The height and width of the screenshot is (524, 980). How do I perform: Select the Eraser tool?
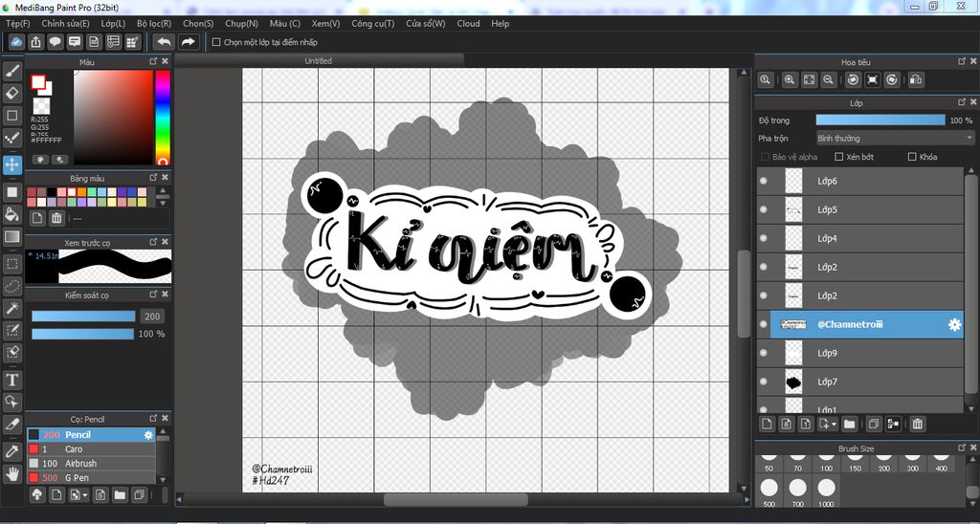[x=11, y=94]
